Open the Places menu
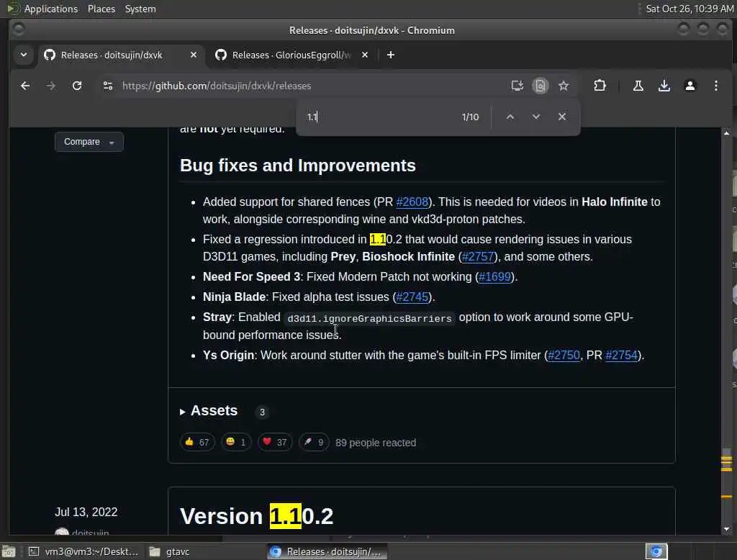The image size is (737, 560). click(101, 9)
